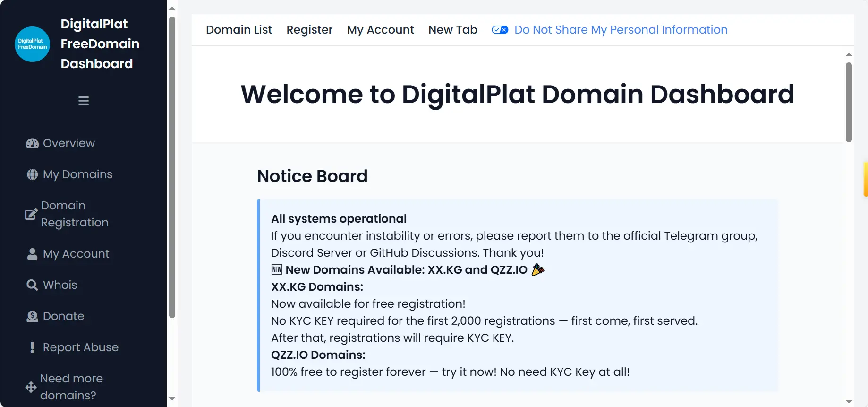Select Register in the top navigation
The height and width of the screenshot is (407, 868).
[x=309, y=30]
